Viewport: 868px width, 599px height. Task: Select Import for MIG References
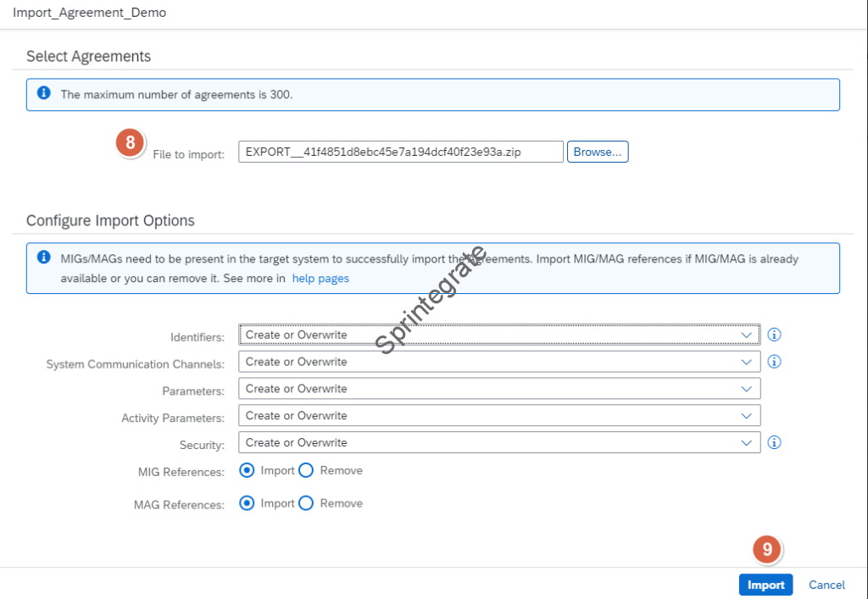pyautogui.click(x=248, y=470)
